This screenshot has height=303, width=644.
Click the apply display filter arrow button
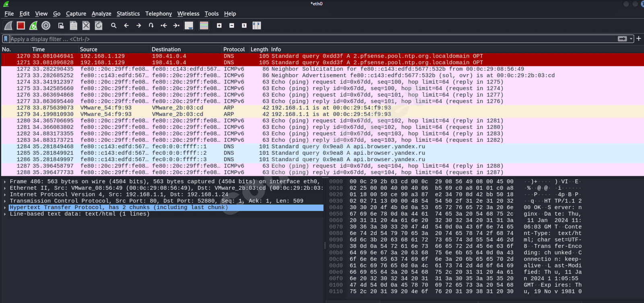pyautogui.click(x=622, y=39)
